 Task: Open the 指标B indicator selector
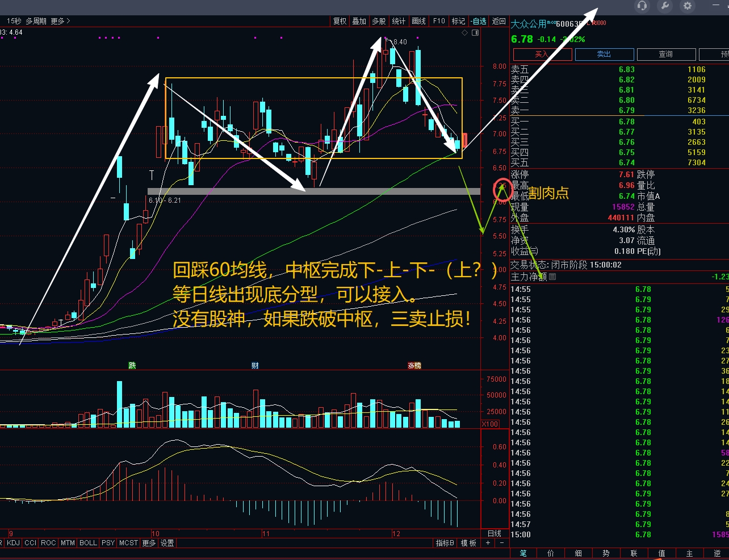coord(445,543)
